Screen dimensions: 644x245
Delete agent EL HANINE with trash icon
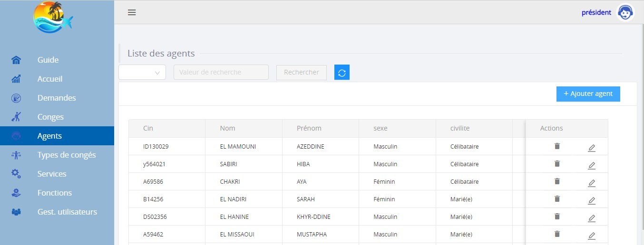pyautogui.click(x=557, y=217)
